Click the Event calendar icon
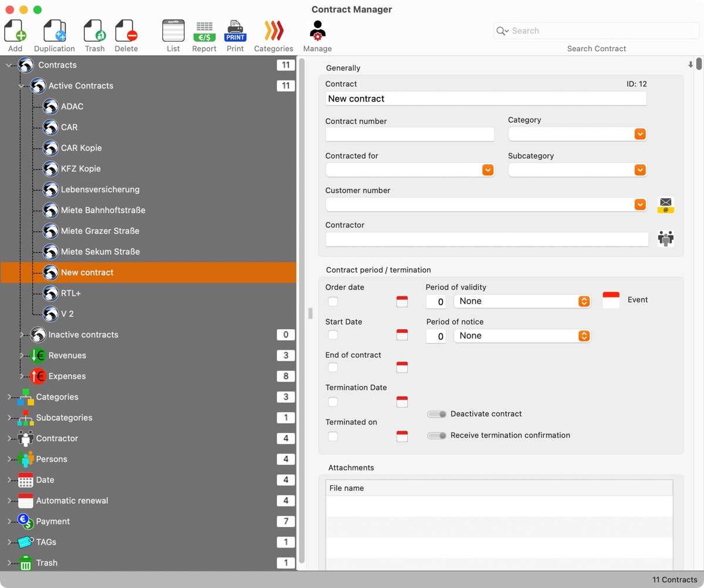 point(611,300)
